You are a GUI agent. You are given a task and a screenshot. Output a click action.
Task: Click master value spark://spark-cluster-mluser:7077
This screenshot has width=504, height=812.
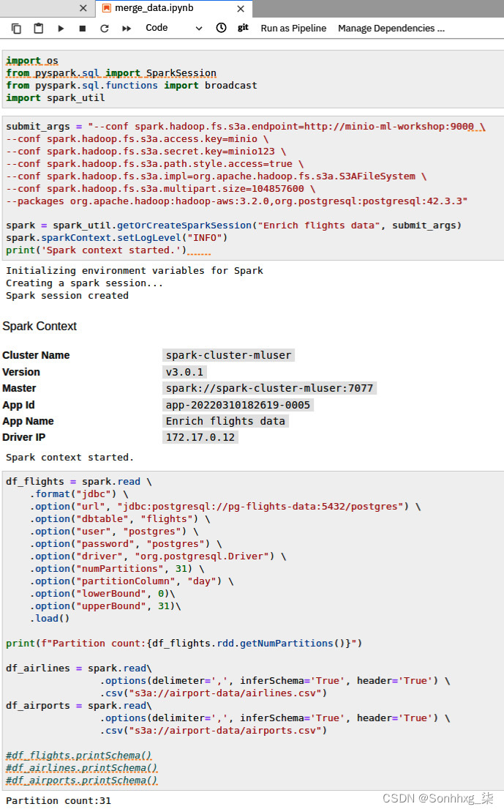coord(269,388)
